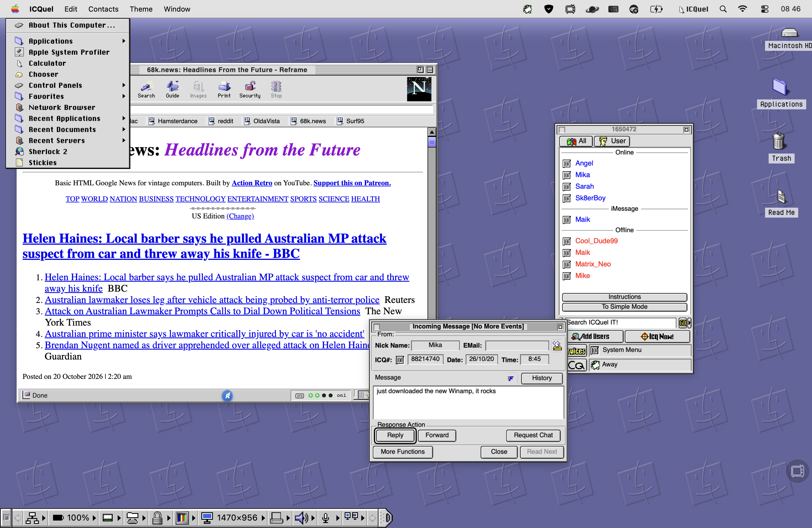
Task: Click the Reframe R badge in the browser status bar
Action: pos(228,396)
